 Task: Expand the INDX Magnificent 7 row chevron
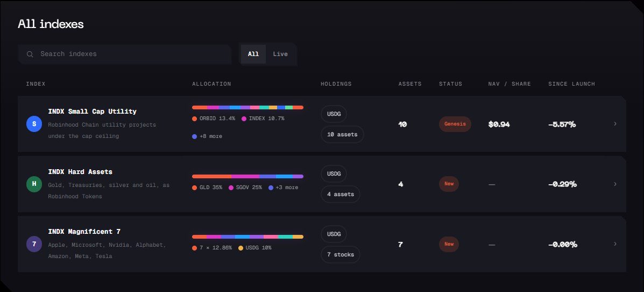point(615,244)
